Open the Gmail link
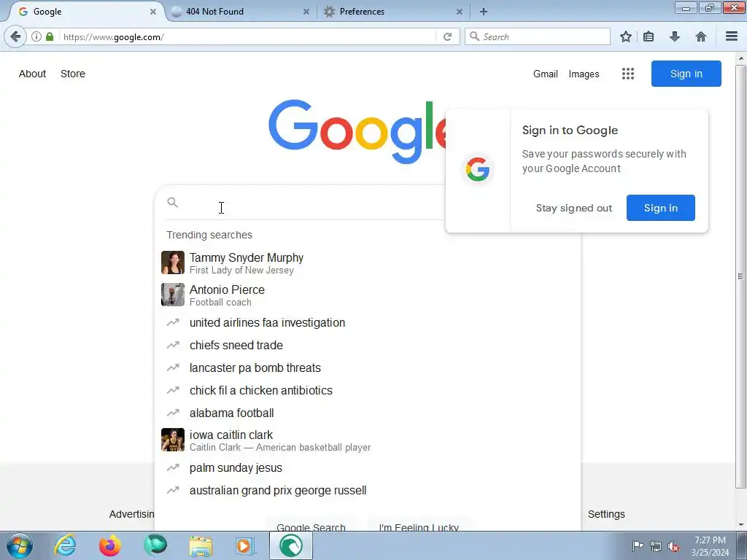This screenshot has width=747, height=560. [x=546, y=74]
